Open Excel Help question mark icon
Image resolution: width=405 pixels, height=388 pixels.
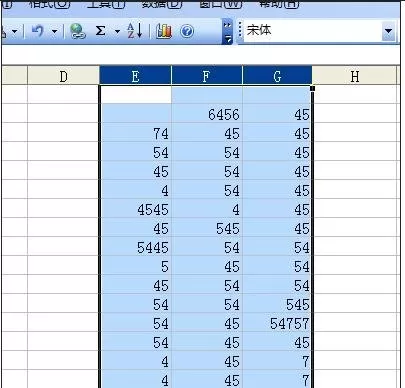[187, 31]
